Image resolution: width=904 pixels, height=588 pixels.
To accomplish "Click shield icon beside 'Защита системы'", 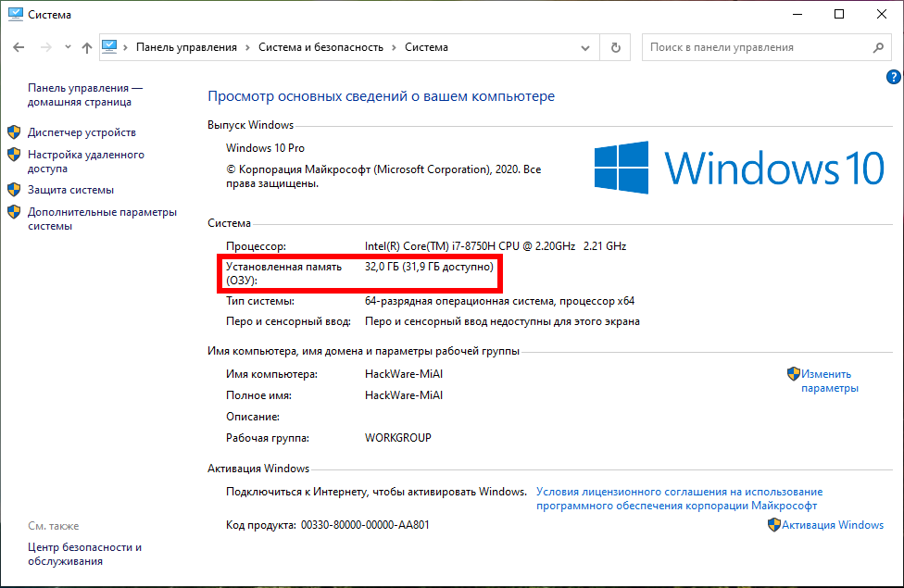I will pyautogui.click(x=15, y=190).
